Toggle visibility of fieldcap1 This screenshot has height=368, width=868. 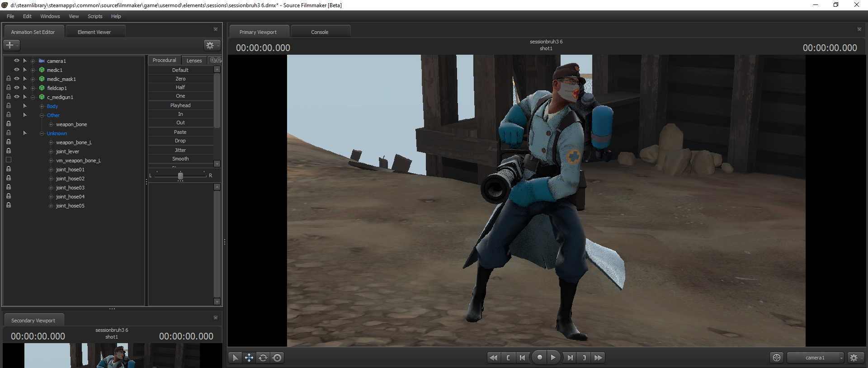pyautogui.click(x=17, y=88)
